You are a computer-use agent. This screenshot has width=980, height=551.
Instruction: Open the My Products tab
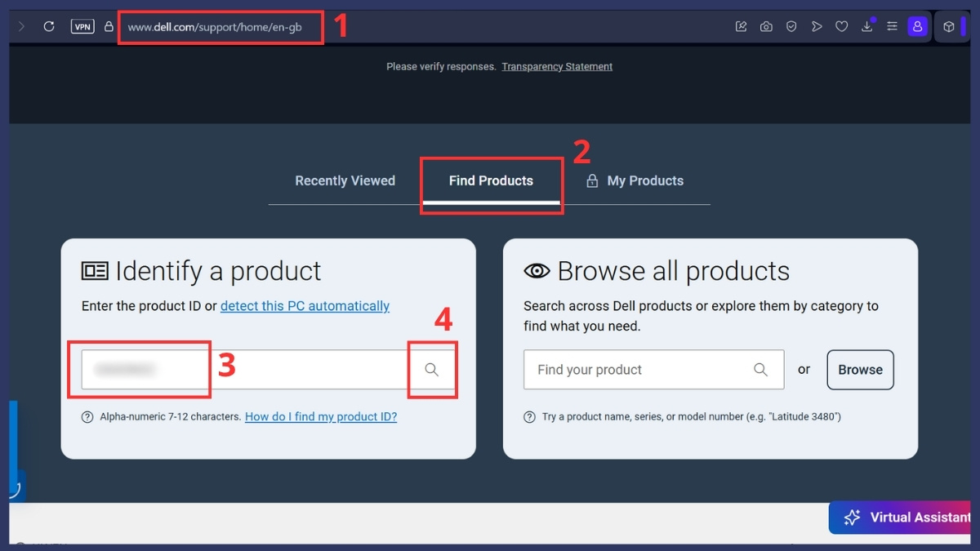635,181
